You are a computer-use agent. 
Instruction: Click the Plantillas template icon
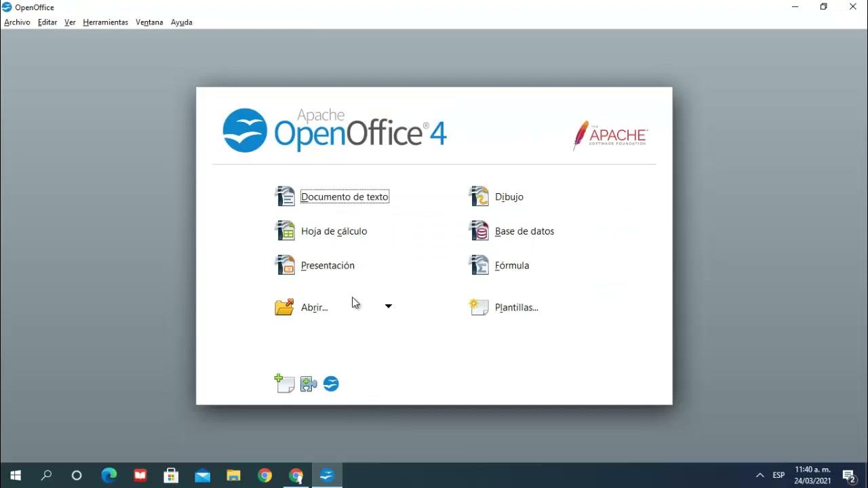[479, 307]
